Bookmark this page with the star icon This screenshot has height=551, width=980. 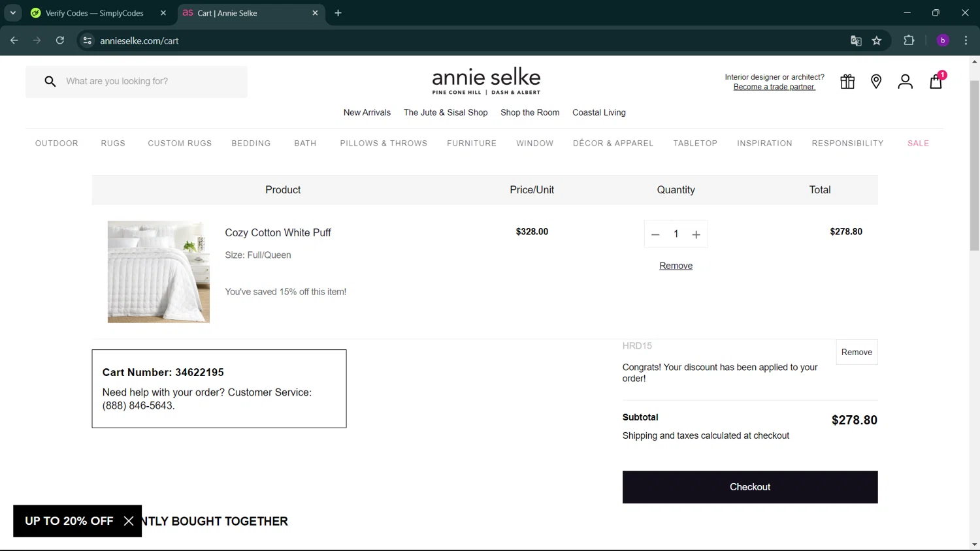pyautogui.click(x=877, y=40)
